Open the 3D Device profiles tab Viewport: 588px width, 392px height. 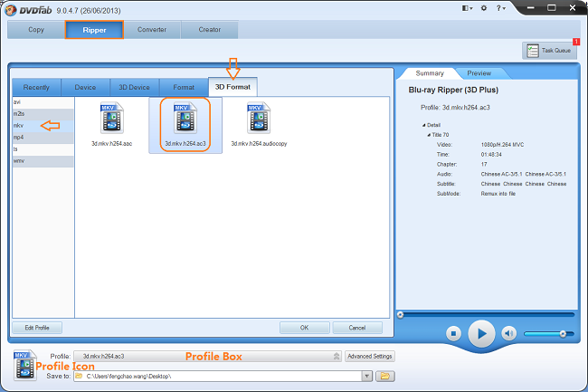[x=134, y=88]
